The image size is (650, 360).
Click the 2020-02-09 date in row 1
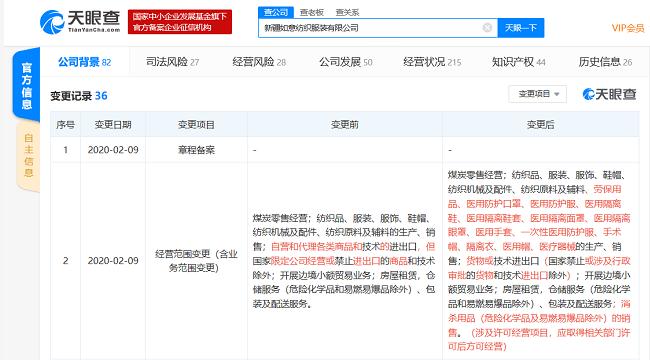[113, 150]
